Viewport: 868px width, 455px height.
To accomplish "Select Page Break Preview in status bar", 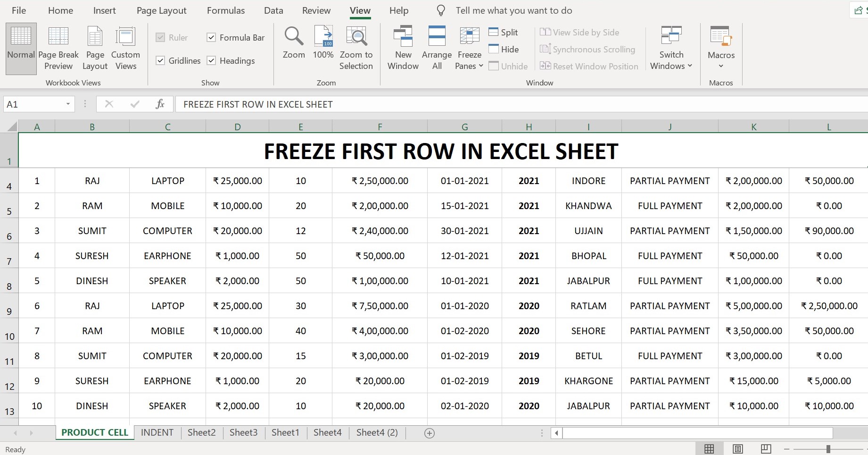I will tap(766, 449).
